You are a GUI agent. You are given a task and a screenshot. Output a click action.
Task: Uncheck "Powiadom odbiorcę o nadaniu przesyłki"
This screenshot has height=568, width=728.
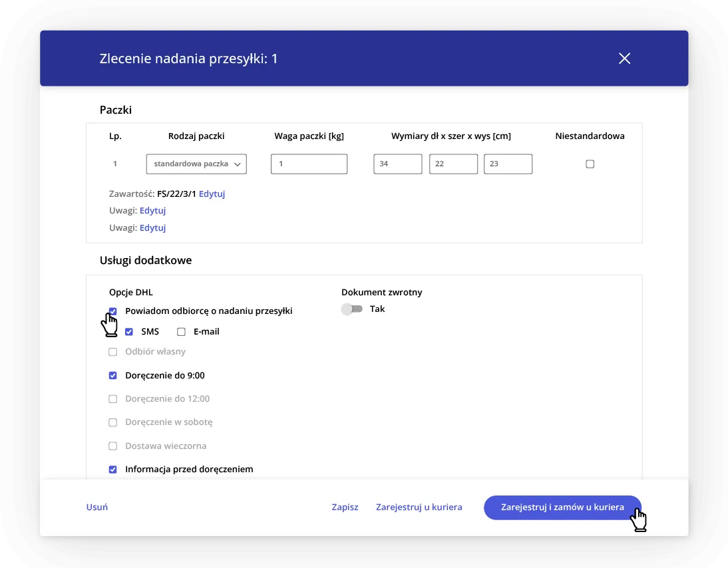pyautogui.click(x=112, y=311)
